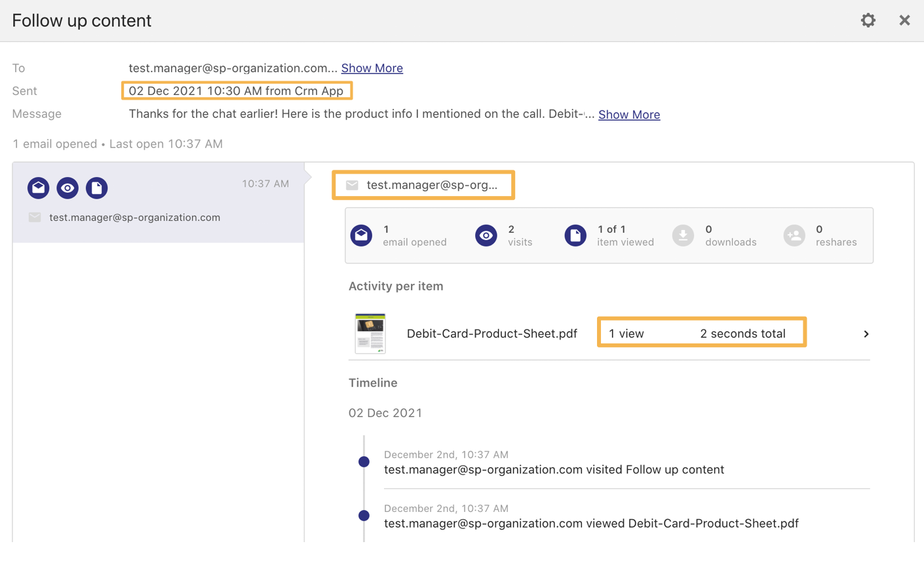Click the eye visits icon in recipient list
924x569 pixels.
[67, 188]
